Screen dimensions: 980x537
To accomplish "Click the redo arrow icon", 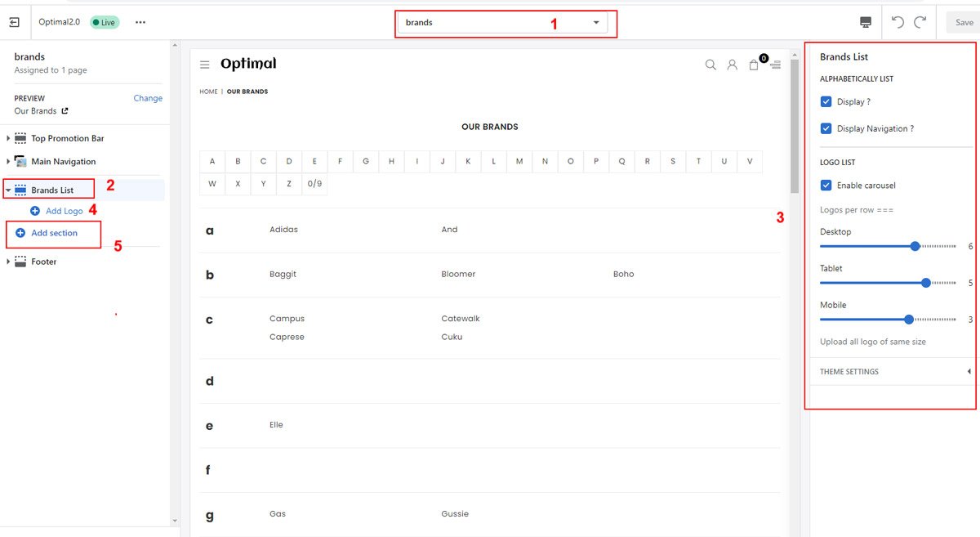I will (920, 22).
